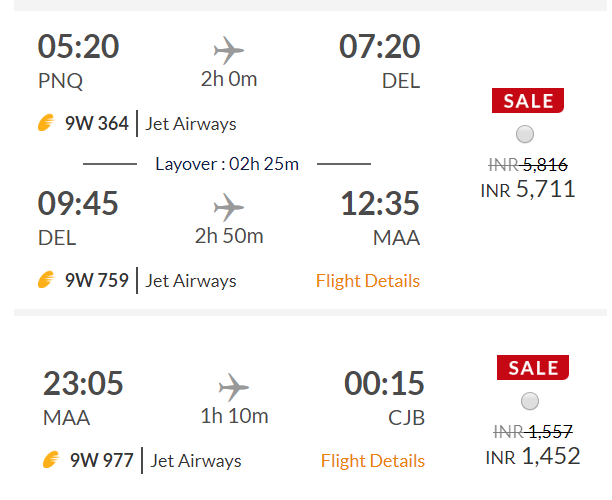The height and width of the screenshot is (500, 612).
Task: Click the discounted price INR 5,711
Action: coord(528,188)
